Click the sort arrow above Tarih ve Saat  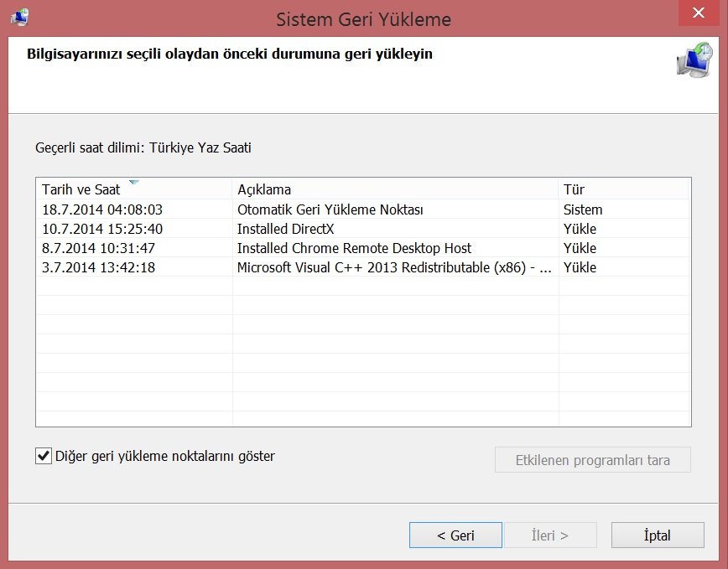[x=133, y=181]
